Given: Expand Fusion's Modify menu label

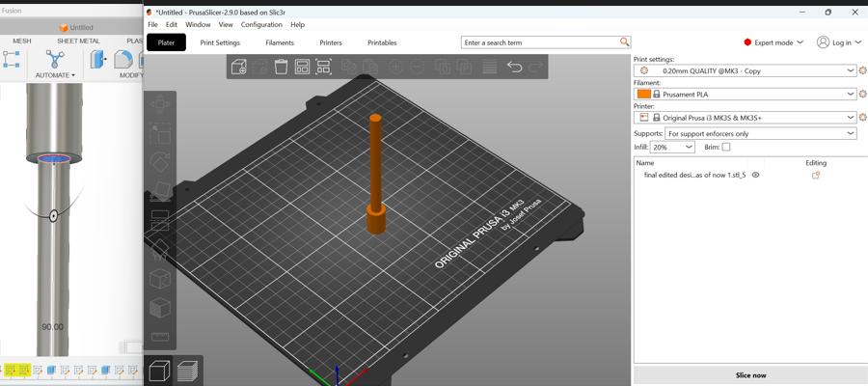Looking at the screenshot, I should pyautogui.click(x=131, y=75).
